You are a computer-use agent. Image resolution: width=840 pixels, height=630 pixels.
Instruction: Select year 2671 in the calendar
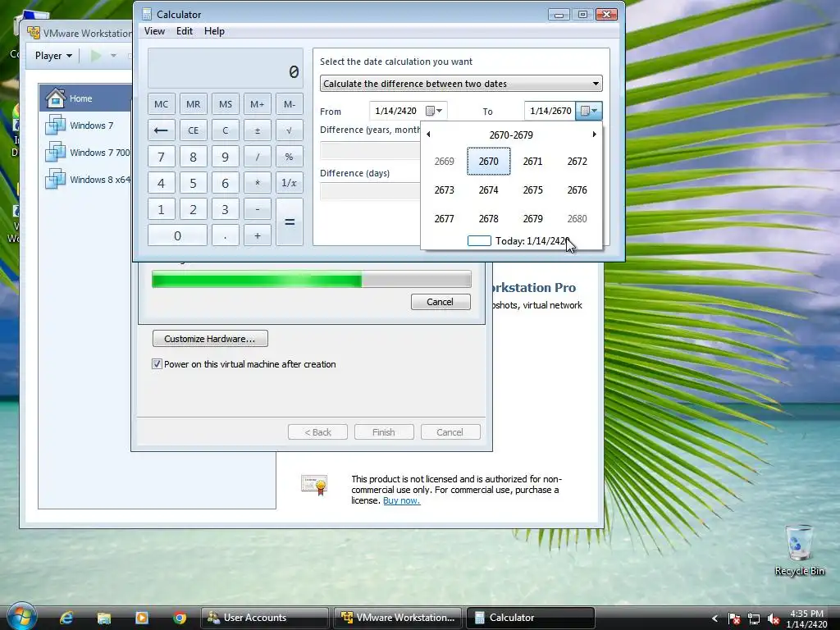[x=532, y=162]
